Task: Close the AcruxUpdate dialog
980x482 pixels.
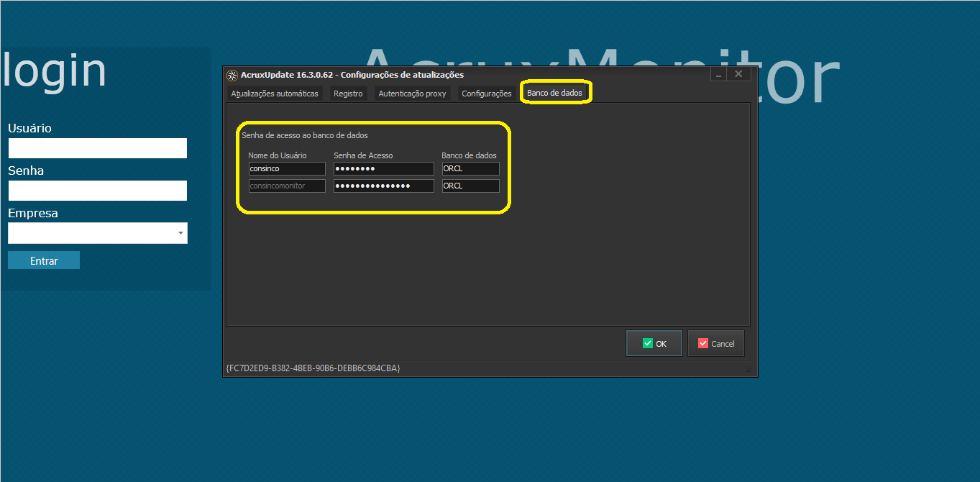Action: click(x=739, y=74)
